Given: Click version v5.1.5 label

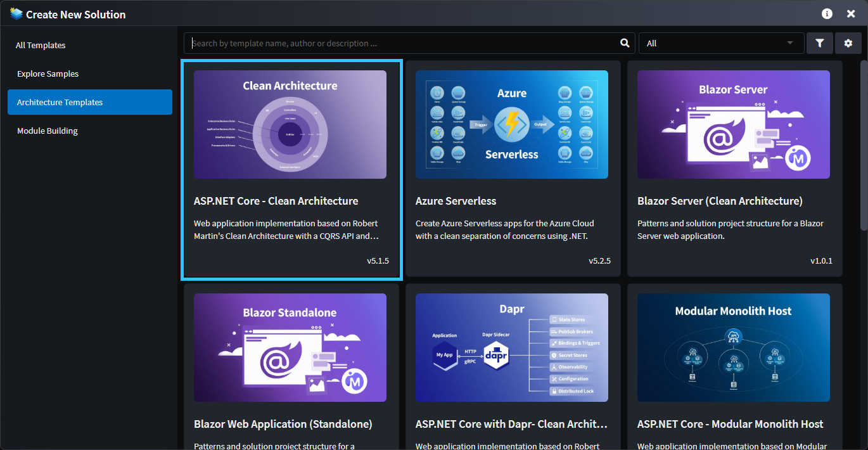Looking at the screenshot, I should coord(378,260).
